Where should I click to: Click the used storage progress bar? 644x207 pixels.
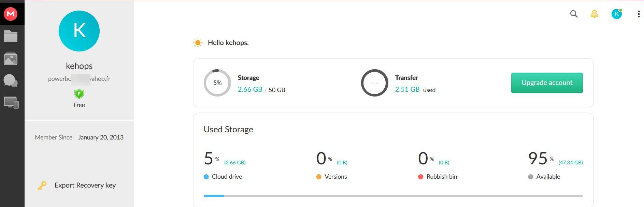[x=393, y=196]
